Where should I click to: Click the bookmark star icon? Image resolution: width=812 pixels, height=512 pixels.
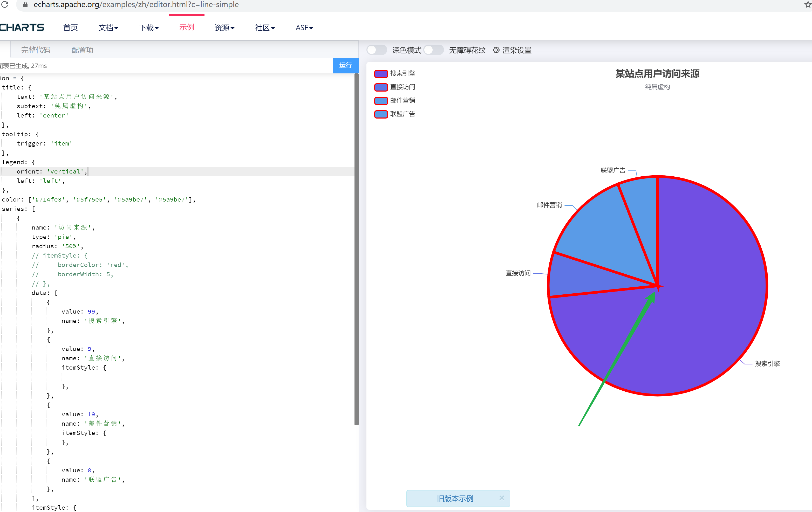tap(808, 4)
